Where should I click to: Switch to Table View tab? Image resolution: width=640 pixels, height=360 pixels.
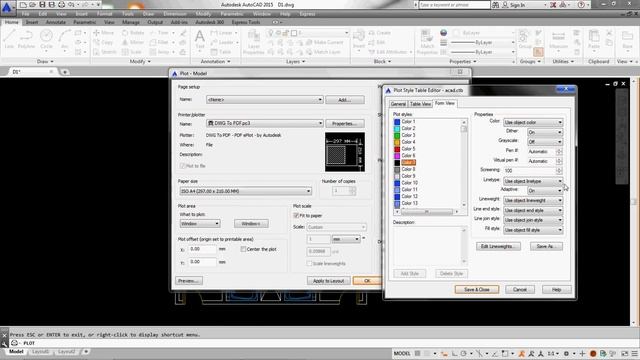pos(420,104)
